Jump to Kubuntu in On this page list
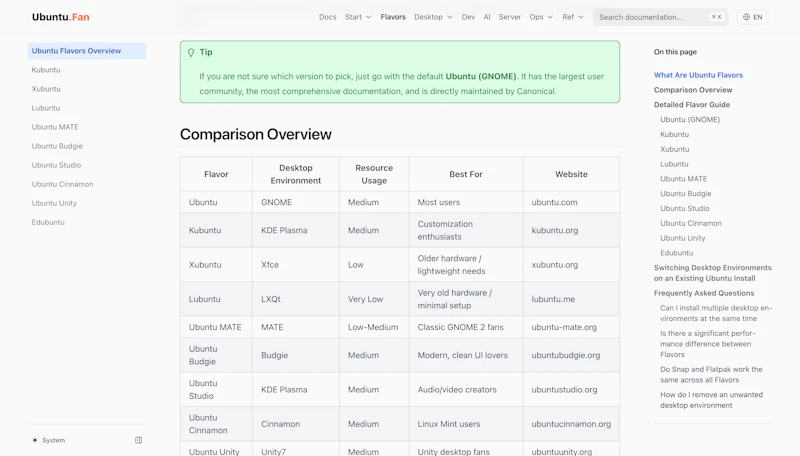This screenshot has height=456, width=800. 674,134
